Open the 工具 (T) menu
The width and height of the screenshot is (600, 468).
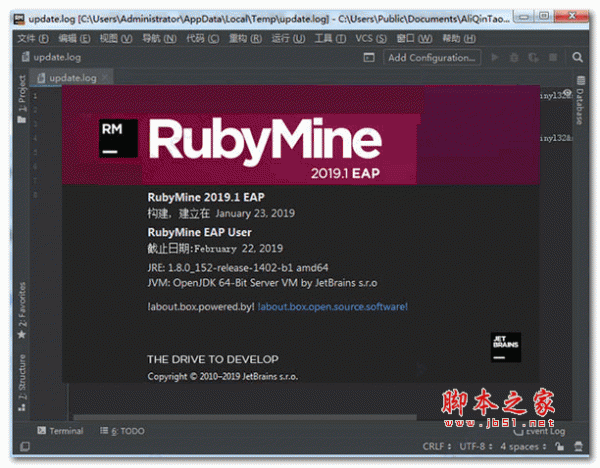[x=330, y=39]
